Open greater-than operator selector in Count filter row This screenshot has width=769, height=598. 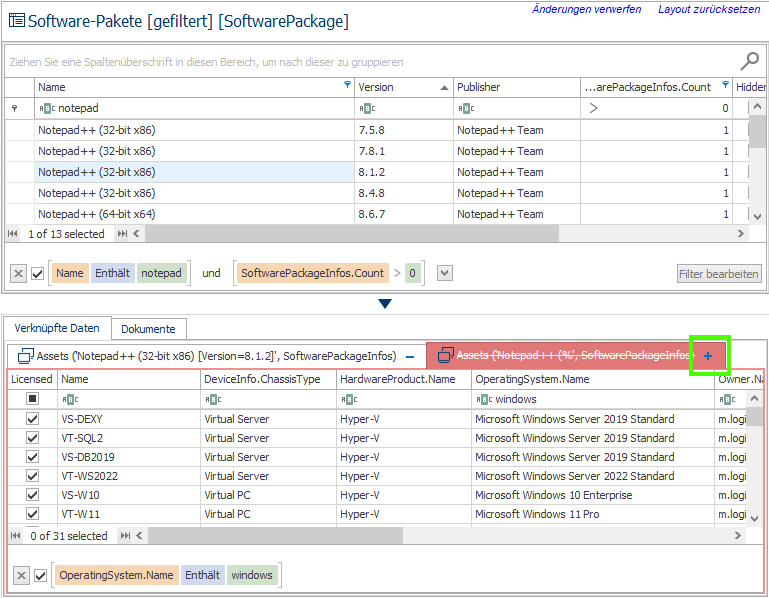pyautogui.click(x=593, y=108)
